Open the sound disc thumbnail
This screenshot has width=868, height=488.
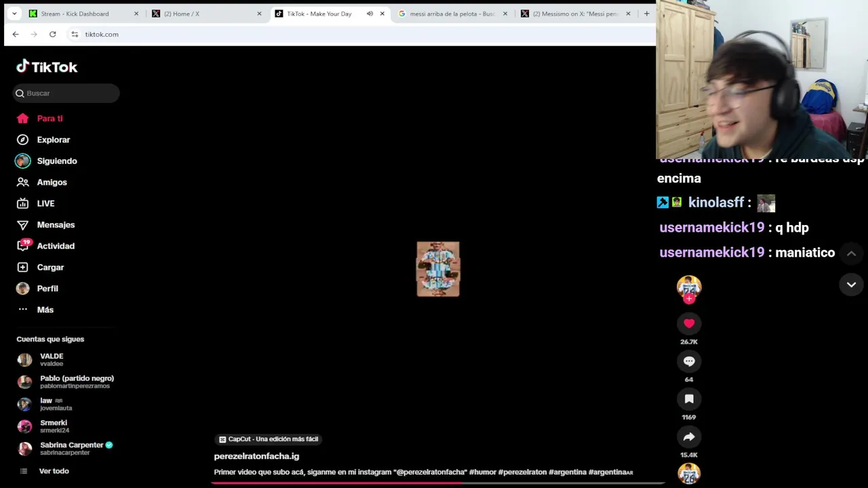tap(689, 475)
